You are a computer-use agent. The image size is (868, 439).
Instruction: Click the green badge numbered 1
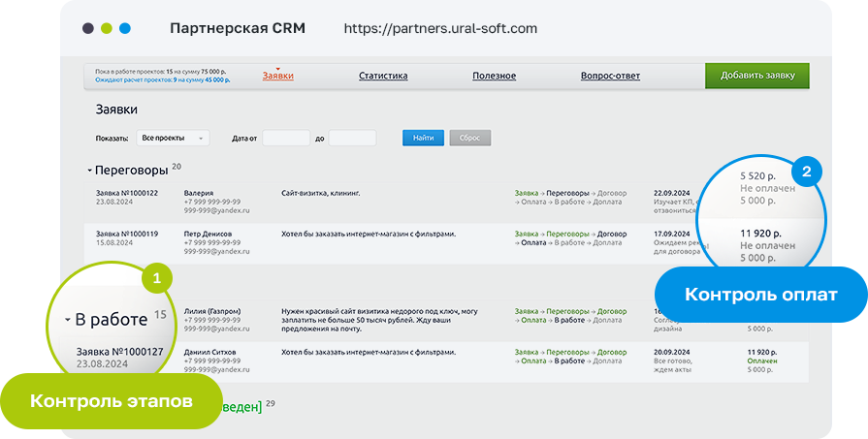(x=157, y=279)
